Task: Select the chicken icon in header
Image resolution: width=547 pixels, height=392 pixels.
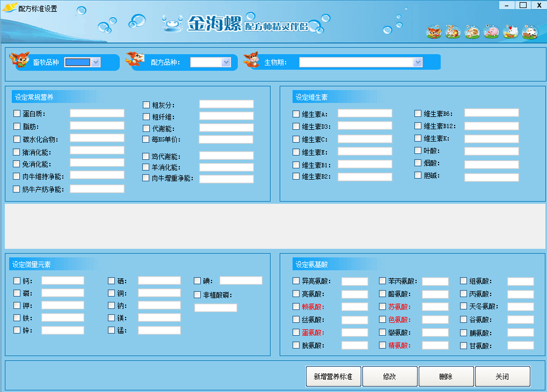Action: [x=510, y=32]
